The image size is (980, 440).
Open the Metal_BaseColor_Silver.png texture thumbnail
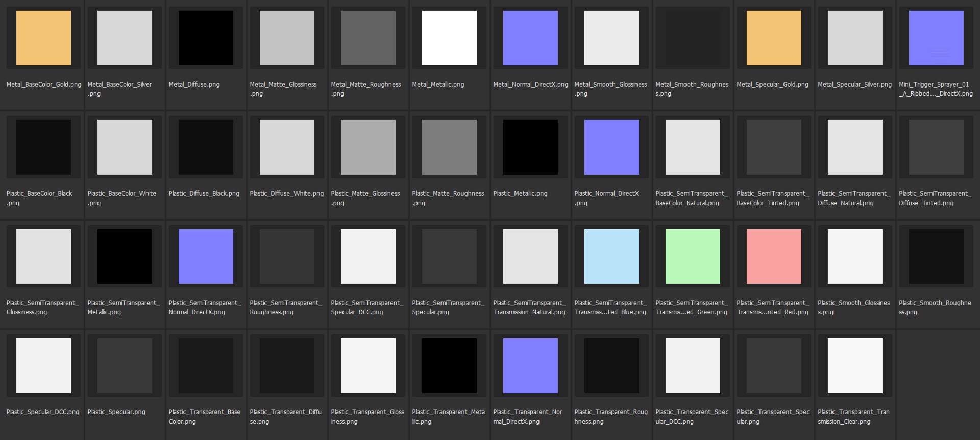coord(125,38)
